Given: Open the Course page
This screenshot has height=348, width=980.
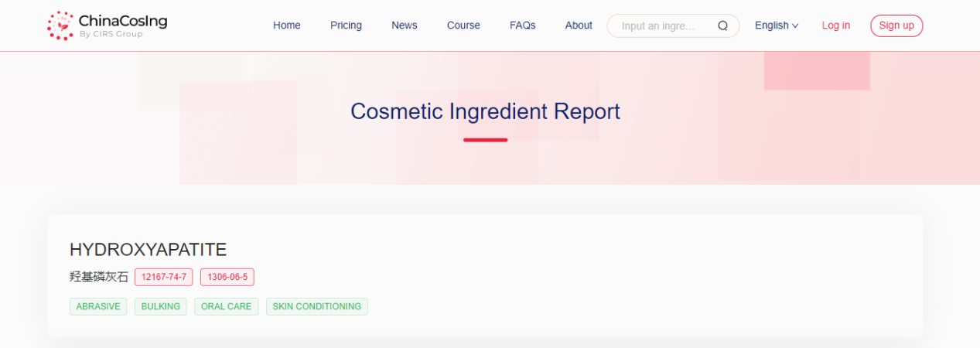Looking at the screenshot, I should [463, 26].
